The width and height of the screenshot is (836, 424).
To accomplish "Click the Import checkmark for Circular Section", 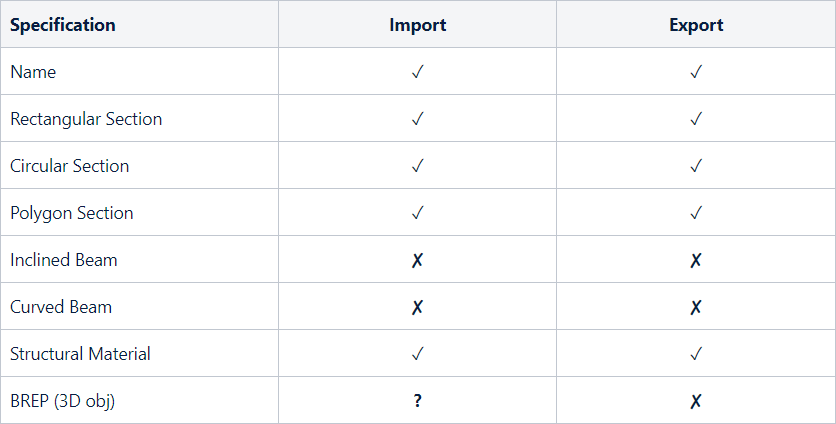I will click(417, 166).
